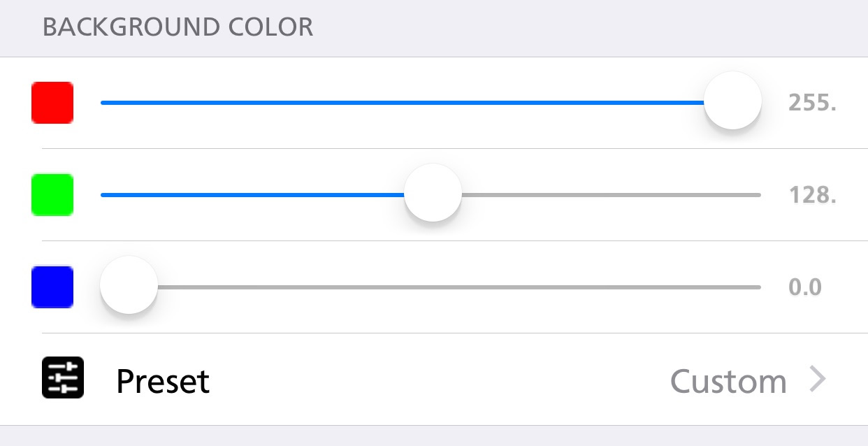This screenshot has height=446, width=868.
Task: Click the green channel slider knob
Action: 433,193
